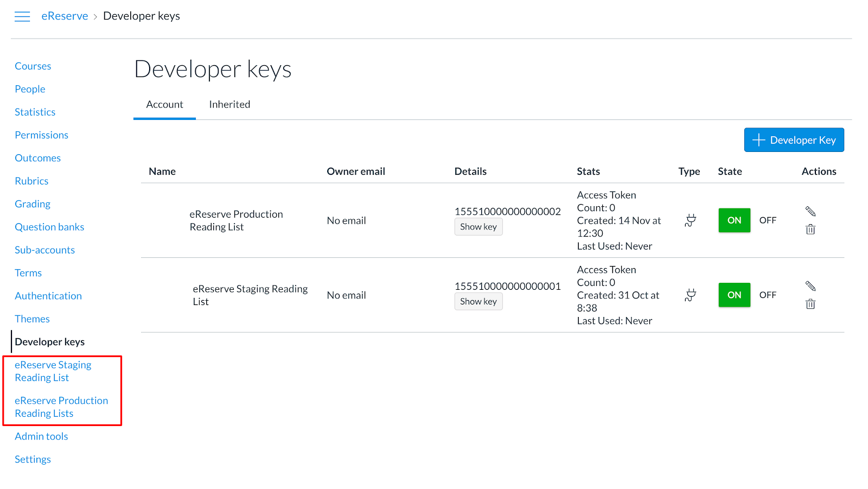Image resolution: width=868 pixels, height=489 pixels.
Task: Open the hamburger navigation menu
Action: [x=22, y=16]
